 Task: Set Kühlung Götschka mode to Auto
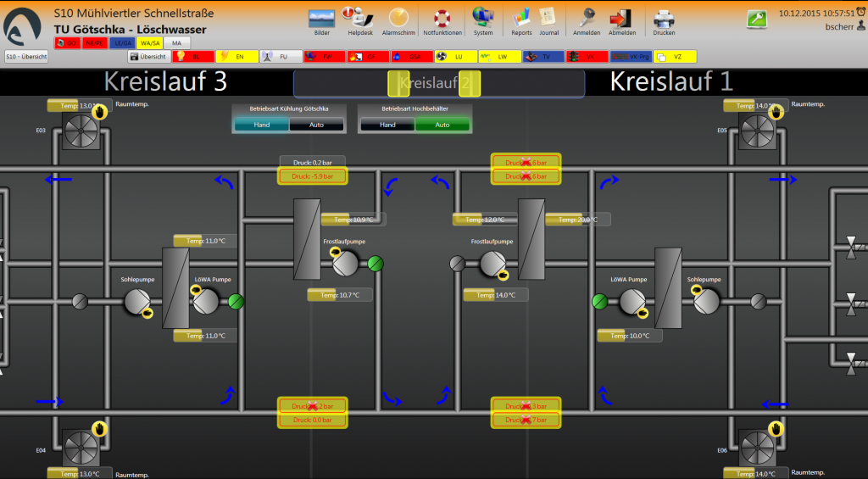coord(316,125)
